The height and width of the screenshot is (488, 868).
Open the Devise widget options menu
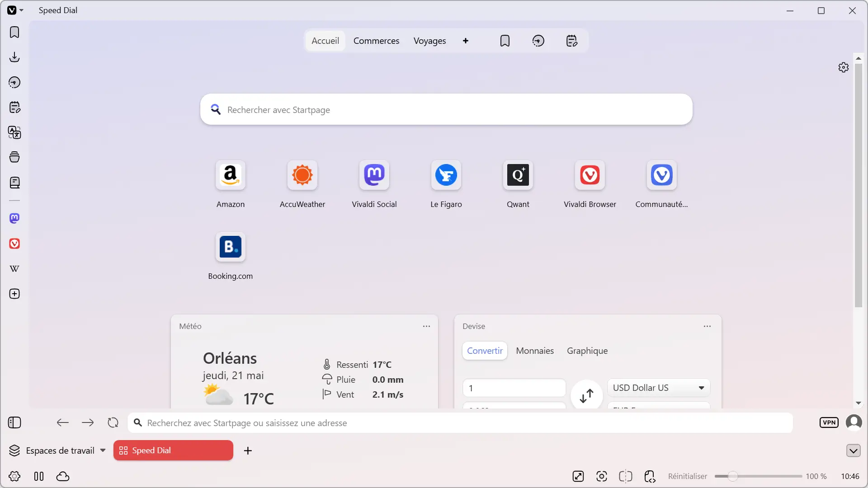coord(707,326)
